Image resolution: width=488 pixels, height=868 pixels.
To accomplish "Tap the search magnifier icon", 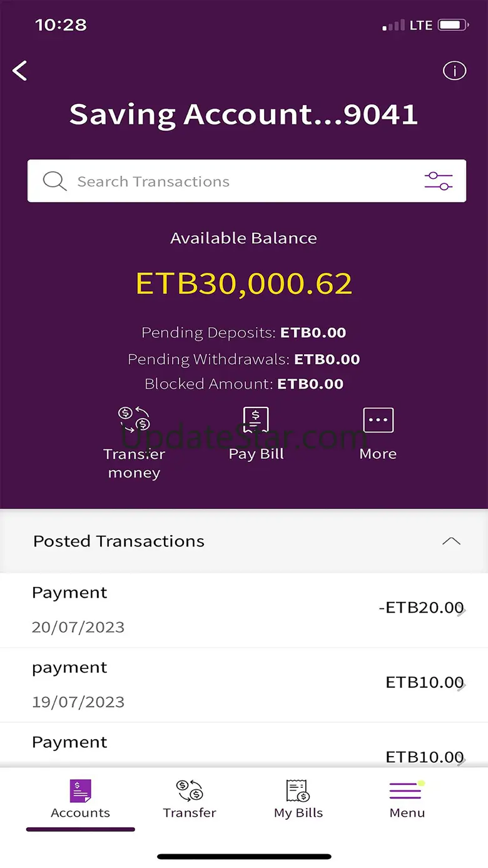I will [54, 181].
